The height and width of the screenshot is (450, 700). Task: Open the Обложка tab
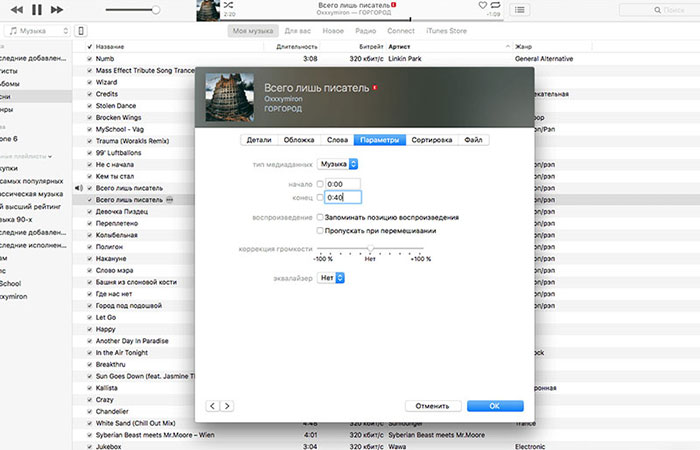coord(299,140)
